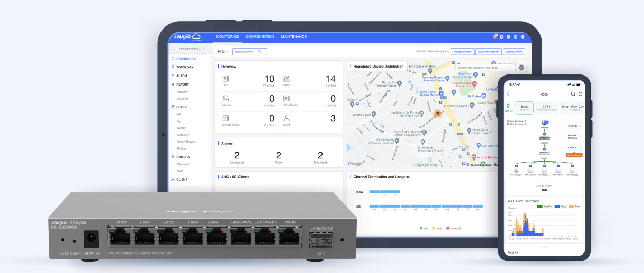Open CLIENT in the sidebar

(182, 180)
